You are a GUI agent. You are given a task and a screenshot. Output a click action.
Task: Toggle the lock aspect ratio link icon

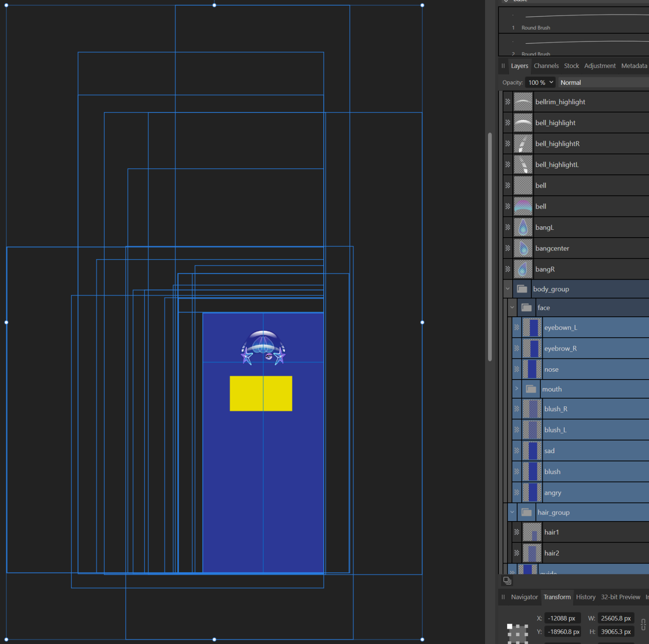click(643, 625)
